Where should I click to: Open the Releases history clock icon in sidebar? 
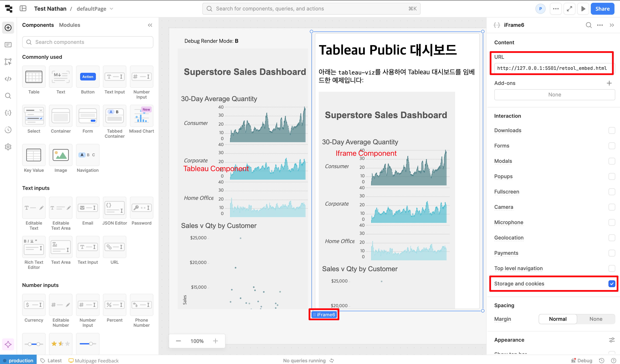point(8,130)
